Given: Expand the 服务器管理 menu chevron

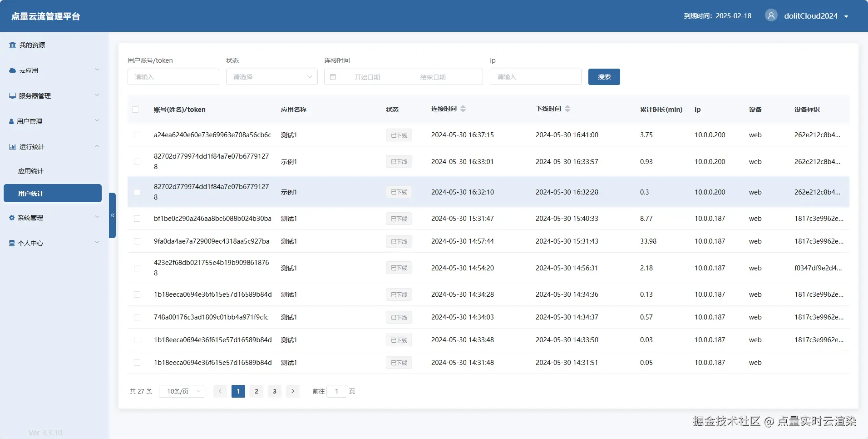Looking at the screenshot, I should (x=97, y=95).
